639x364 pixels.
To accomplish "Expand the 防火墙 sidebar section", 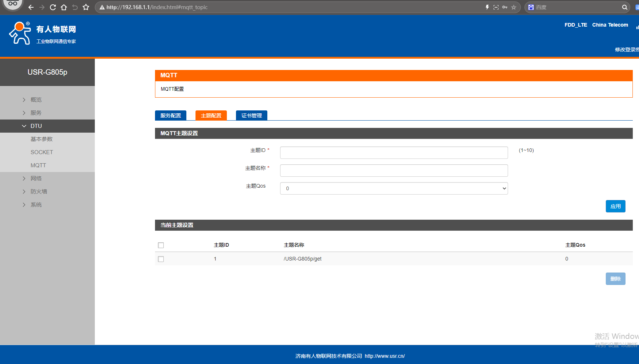I will (x=38, y=192).
